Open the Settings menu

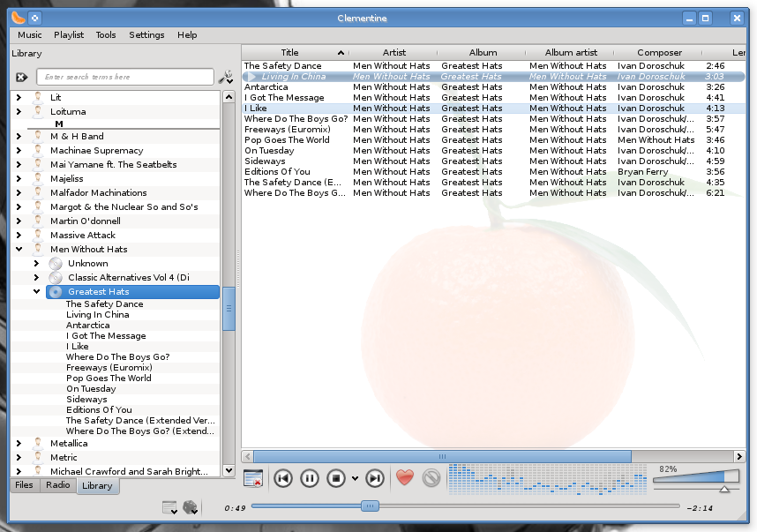(x=146, y=34)
